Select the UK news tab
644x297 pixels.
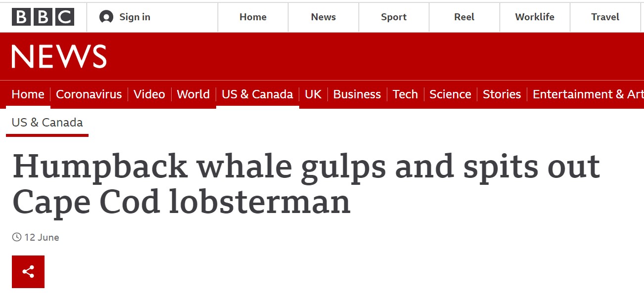(x=313, y=94)
